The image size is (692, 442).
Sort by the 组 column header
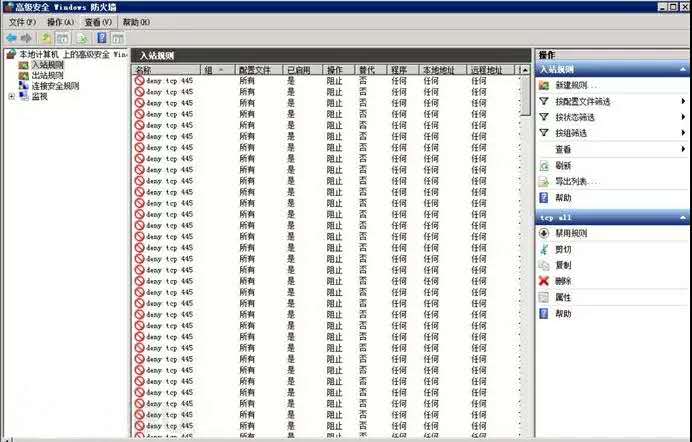(x=218, y=70)
